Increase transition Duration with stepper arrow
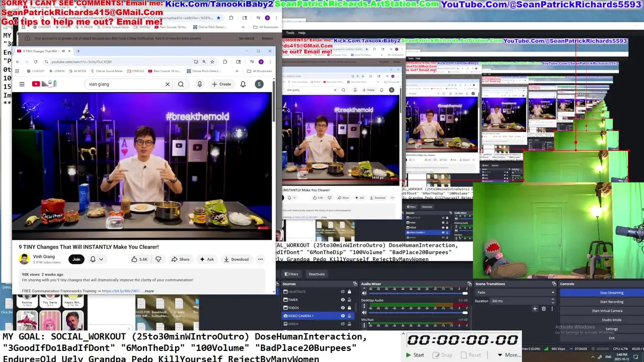Viewport: 644px width, 362px height. [x=552, y=300]
